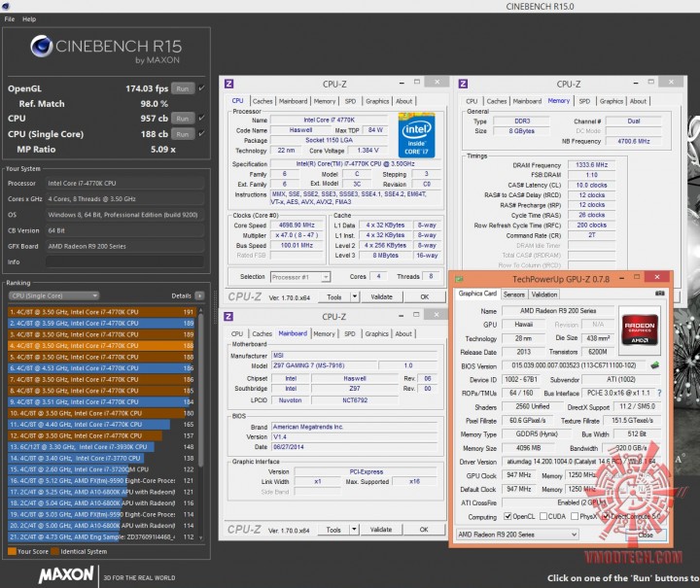
Task: Click the Core Speed 4698.90 MHz value
Action: 297,225
